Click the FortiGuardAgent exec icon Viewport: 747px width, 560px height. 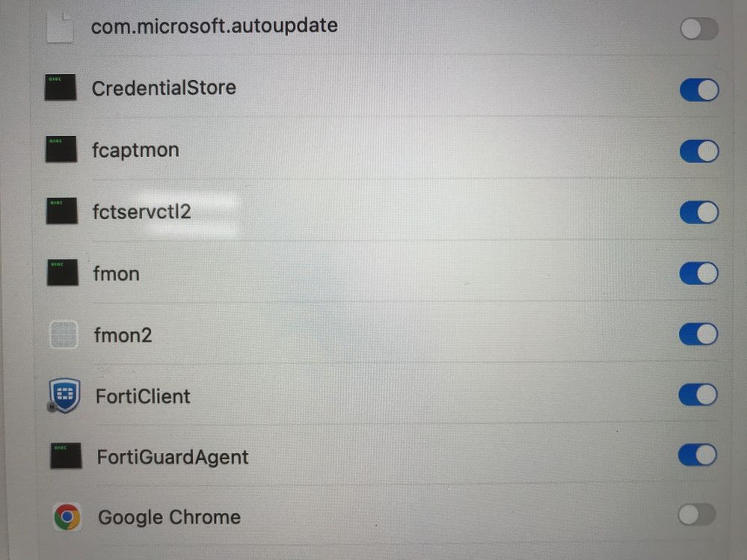point(66,456)
